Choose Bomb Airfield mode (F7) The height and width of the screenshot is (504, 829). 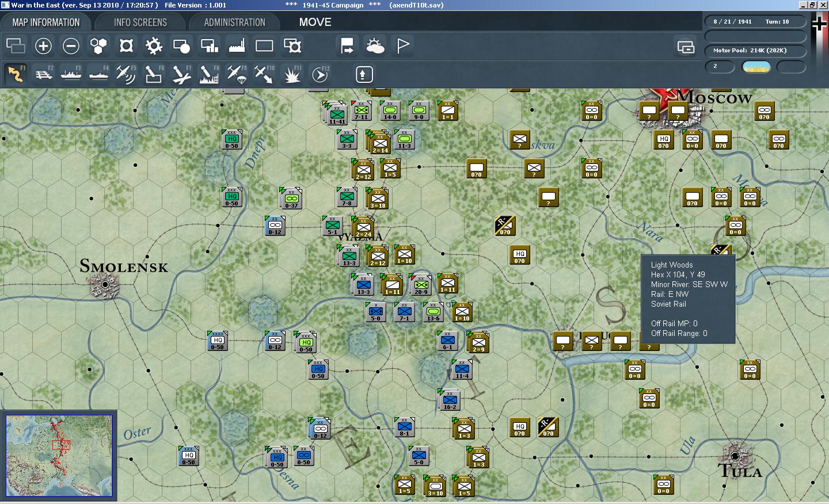click(x=181, y=74)
